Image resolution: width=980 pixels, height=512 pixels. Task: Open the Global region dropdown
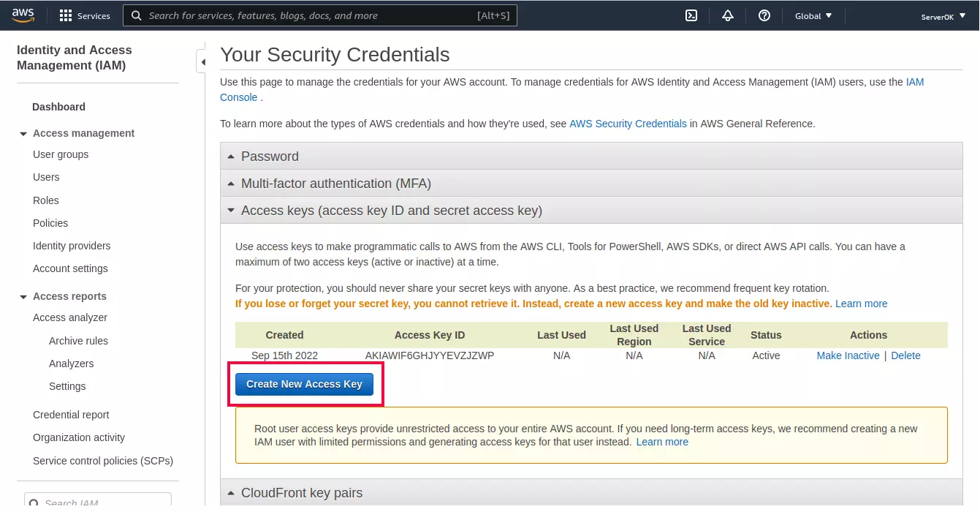point(813,15)
